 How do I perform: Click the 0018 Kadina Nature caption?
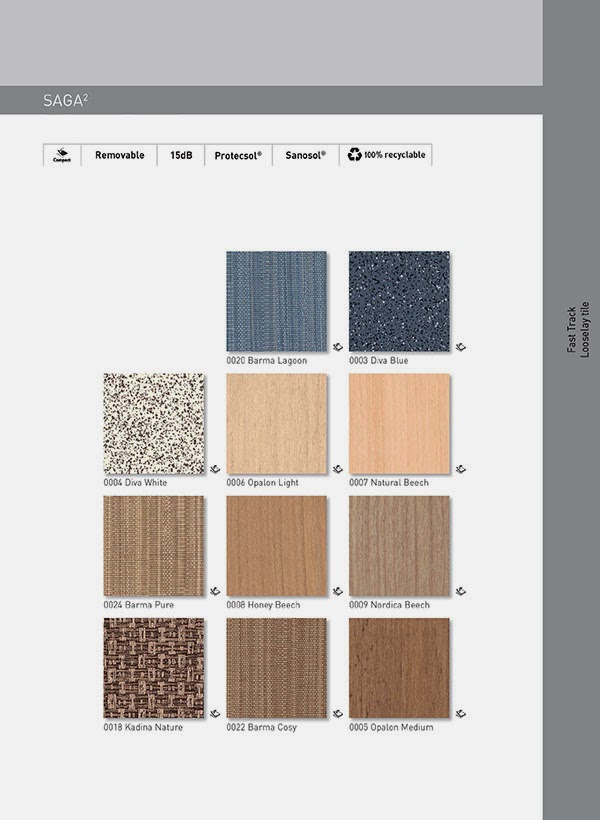point(143,727)
